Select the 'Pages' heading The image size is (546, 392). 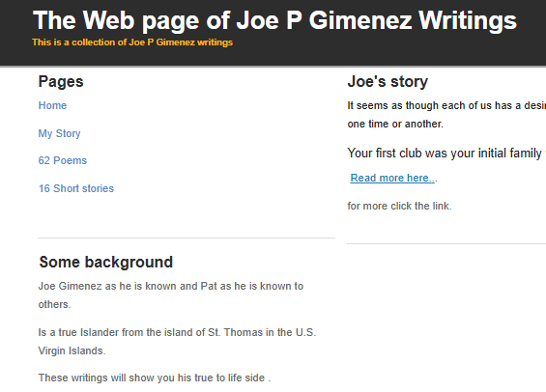click(x=61, y=82)
